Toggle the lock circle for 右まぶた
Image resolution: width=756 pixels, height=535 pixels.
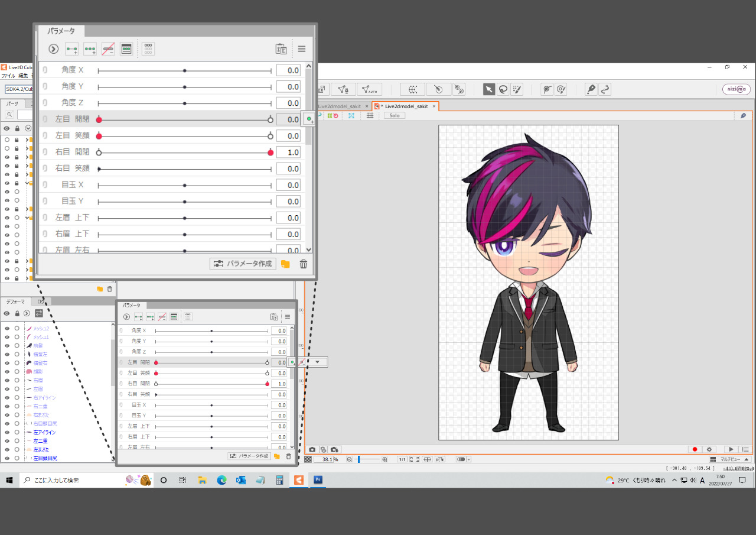17,414
